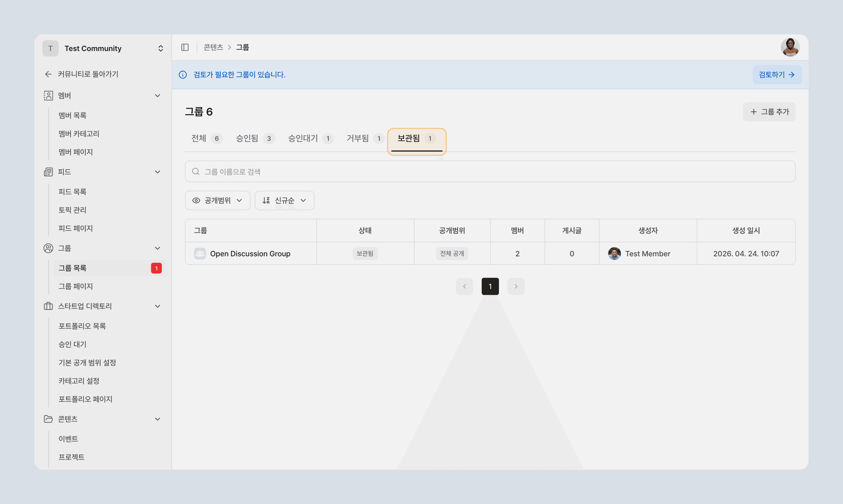Open the user profile avatar
843x504 pixels.
790,47
